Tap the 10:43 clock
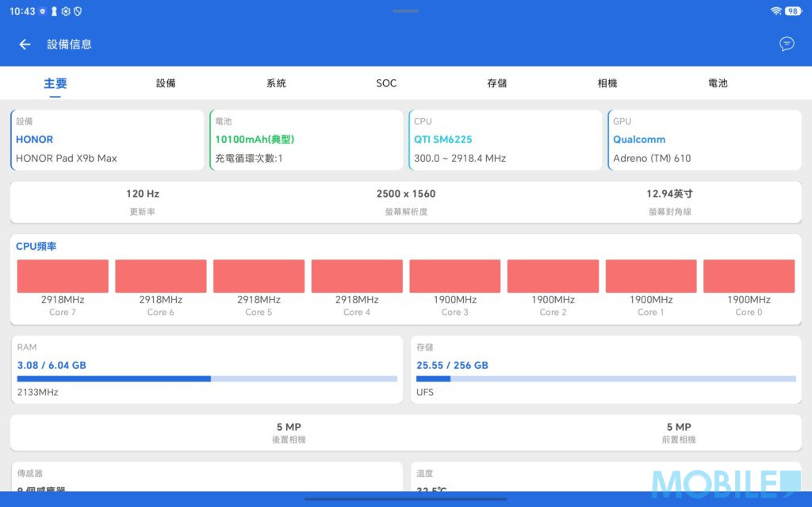The width and height of the screenshot is (812, 507). 22,11
